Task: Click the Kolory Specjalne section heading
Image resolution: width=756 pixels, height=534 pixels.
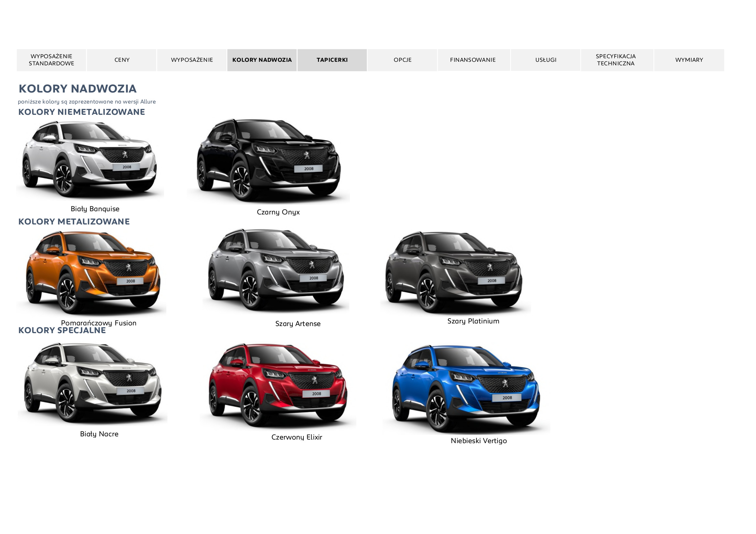Action: point(62,331)
